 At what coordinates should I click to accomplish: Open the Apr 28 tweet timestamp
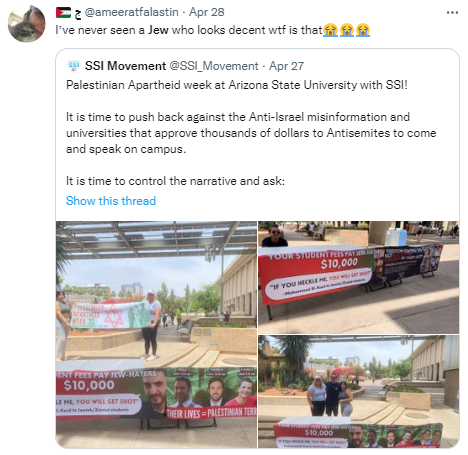(x=207, y=12)
